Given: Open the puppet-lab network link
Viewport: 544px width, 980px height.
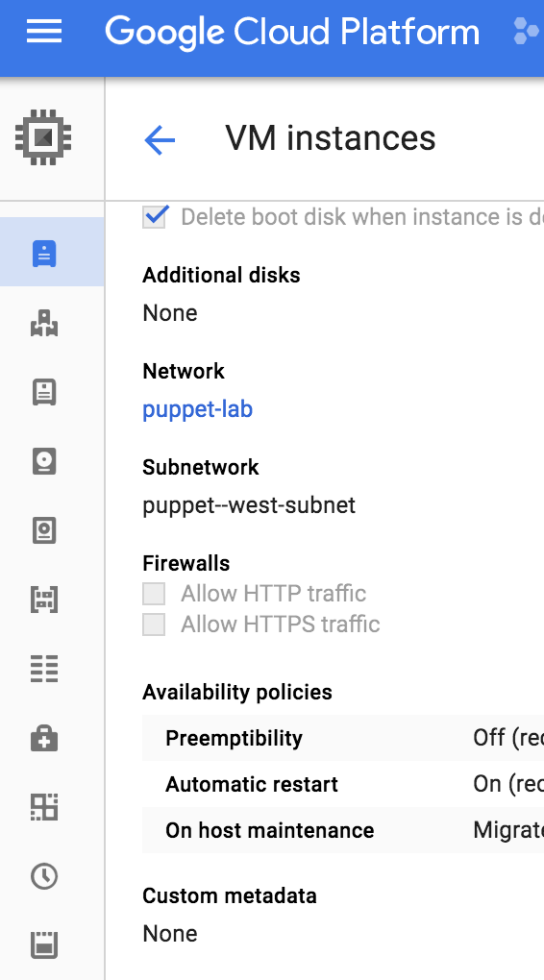Looking at the screenshot, I should click(x=198, y=410).
